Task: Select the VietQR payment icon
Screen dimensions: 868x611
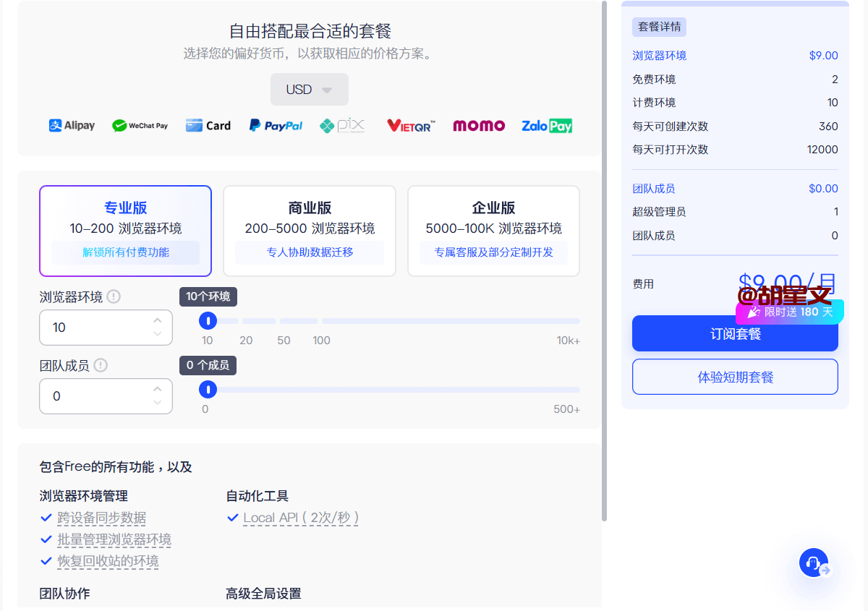Action: 411,125
